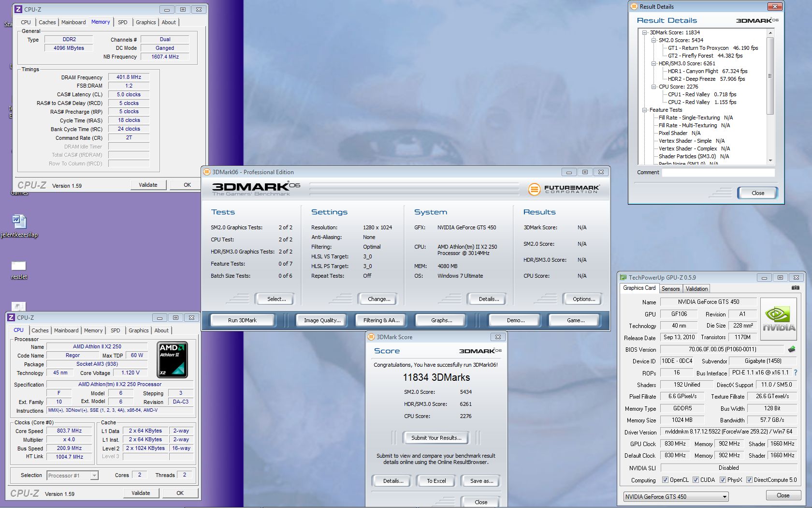The image size is (812, 508).
Task: Select CPU2 - Red Valley tree row
Action: [702, 102]
